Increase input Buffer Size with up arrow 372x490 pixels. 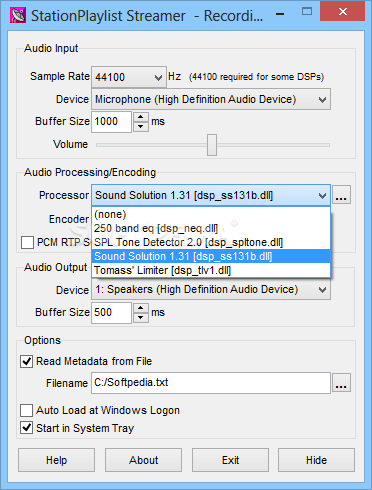[141, 117]
